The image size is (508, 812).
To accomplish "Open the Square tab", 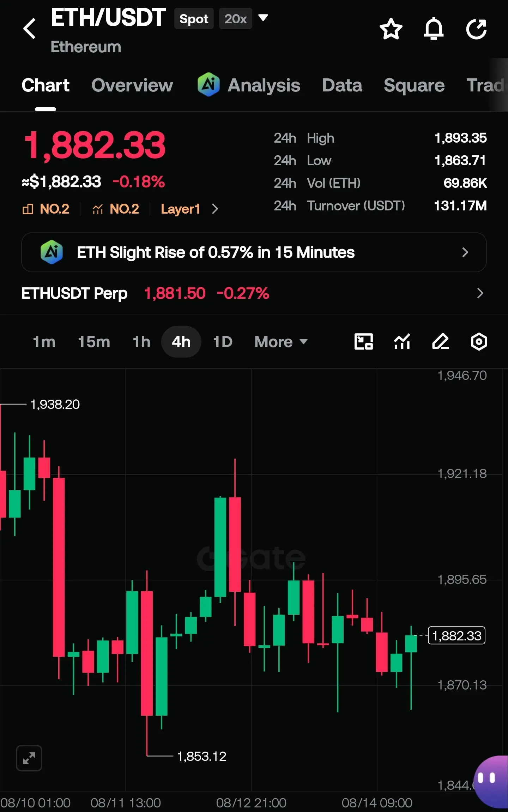I will click(414, 85).
